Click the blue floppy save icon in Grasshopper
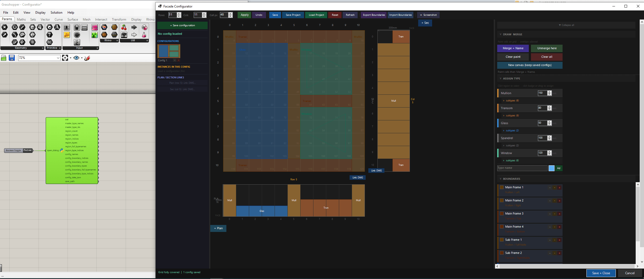The height and width of the screenshot is (279, 644). 12,58
